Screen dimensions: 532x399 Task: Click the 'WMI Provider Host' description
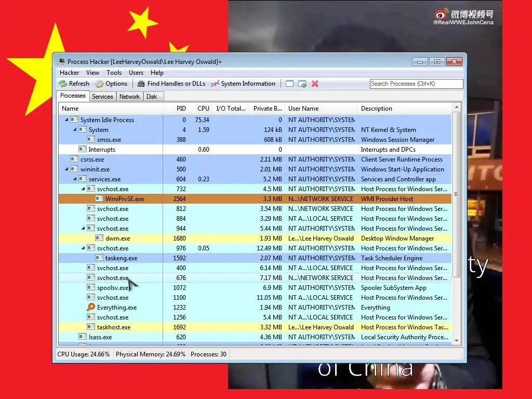click(387, 198)
